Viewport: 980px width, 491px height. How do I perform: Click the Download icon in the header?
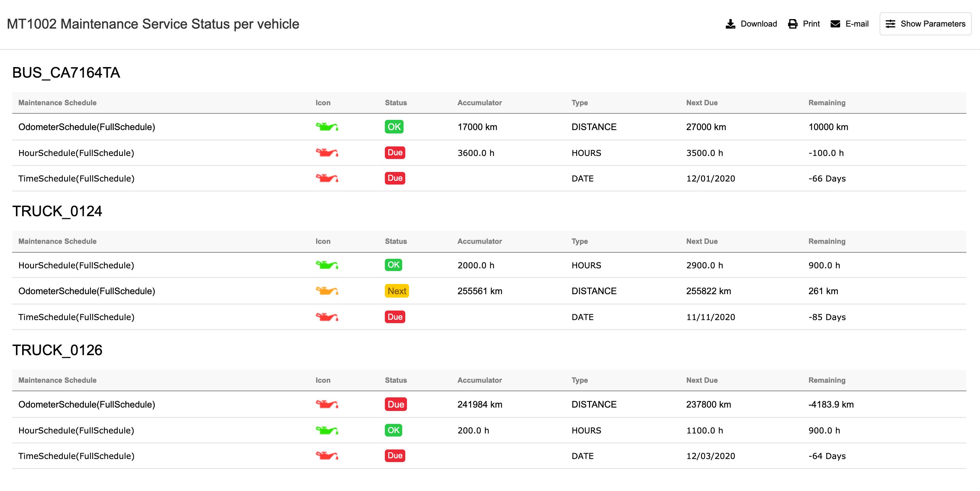[730, 24]
